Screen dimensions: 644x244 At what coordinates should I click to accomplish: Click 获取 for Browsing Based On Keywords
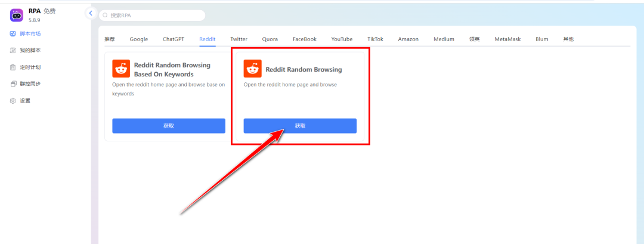coord(169,126)
